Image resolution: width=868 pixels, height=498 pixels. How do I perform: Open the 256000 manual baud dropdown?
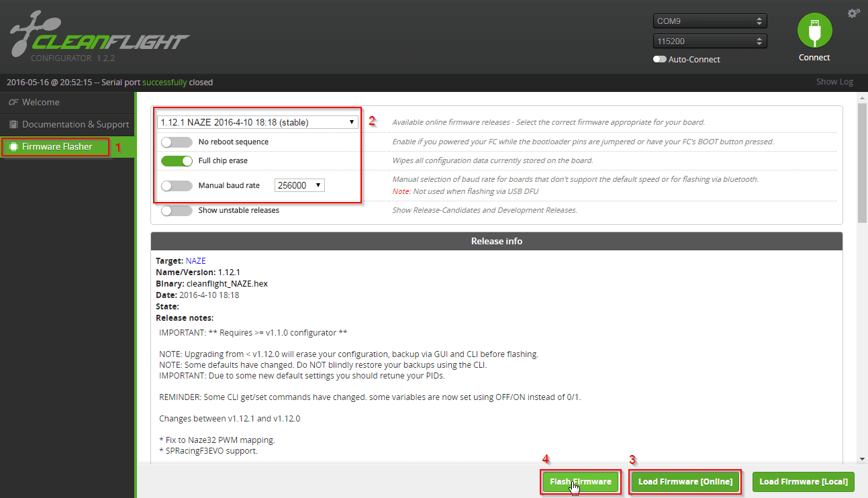299,185
